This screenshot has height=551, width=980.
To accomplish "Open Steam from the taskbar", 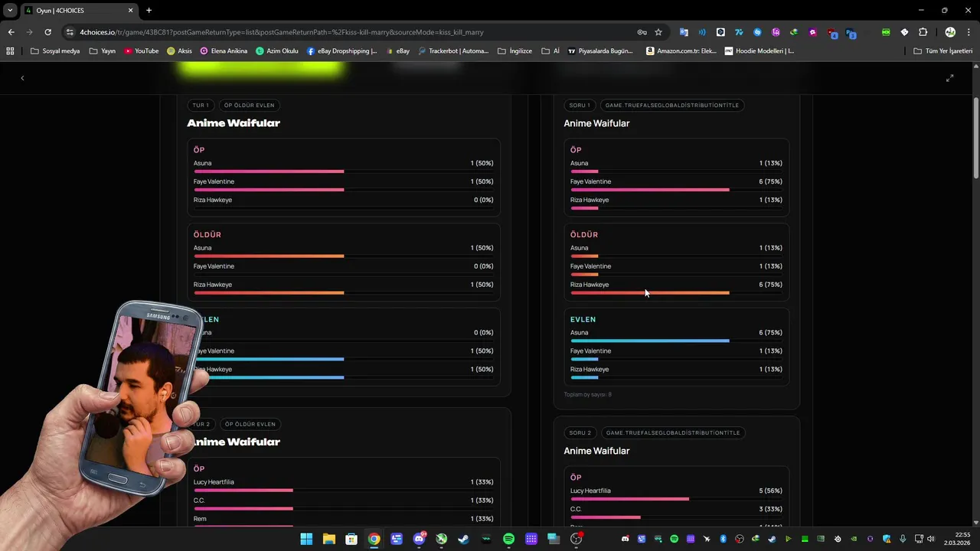I will (x=464, y=539).
